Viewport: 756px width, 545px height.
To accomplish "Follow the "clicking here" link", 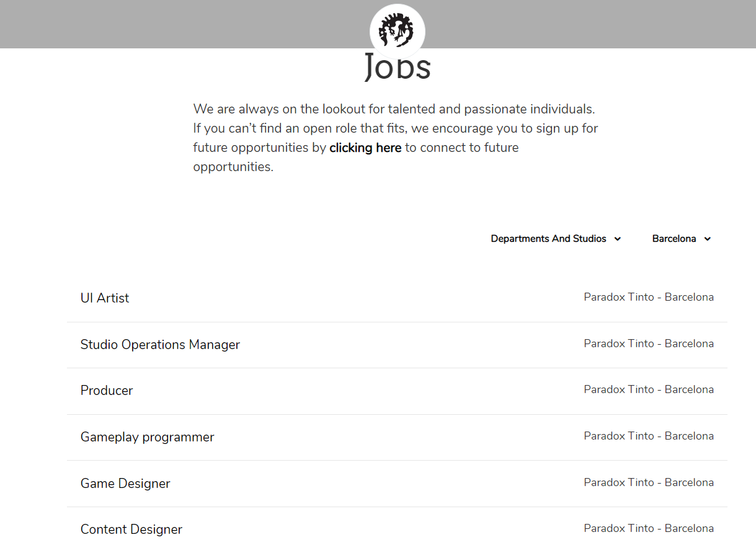I will [365, 148].
